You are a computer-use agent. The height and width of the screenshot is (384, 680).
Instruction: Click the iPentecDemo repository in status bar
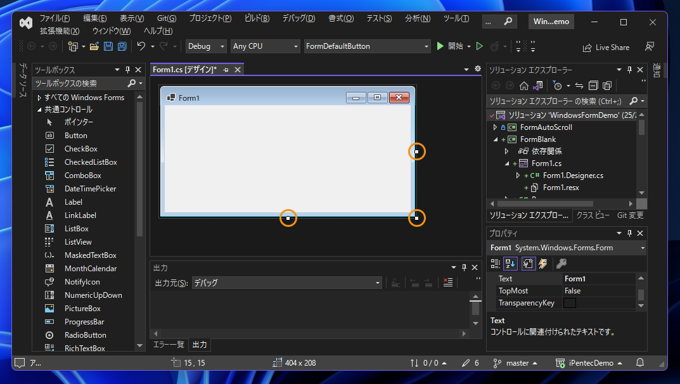(x=589, y=363)
